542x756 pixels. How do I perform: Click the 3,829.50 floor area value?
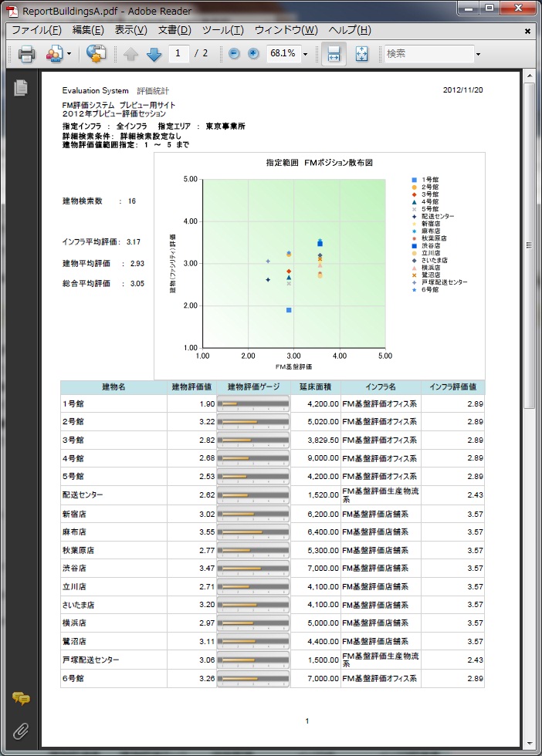(323, 440)
